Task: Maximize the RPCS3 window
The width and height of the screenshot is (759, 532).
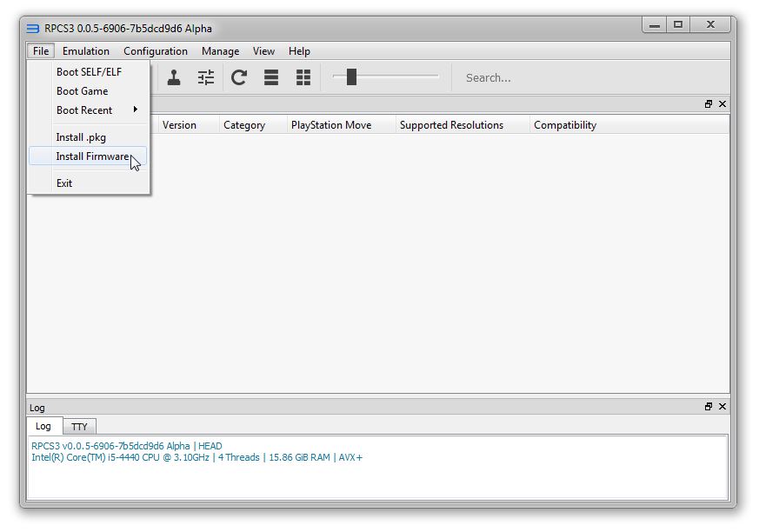Action: pos(678,24)
